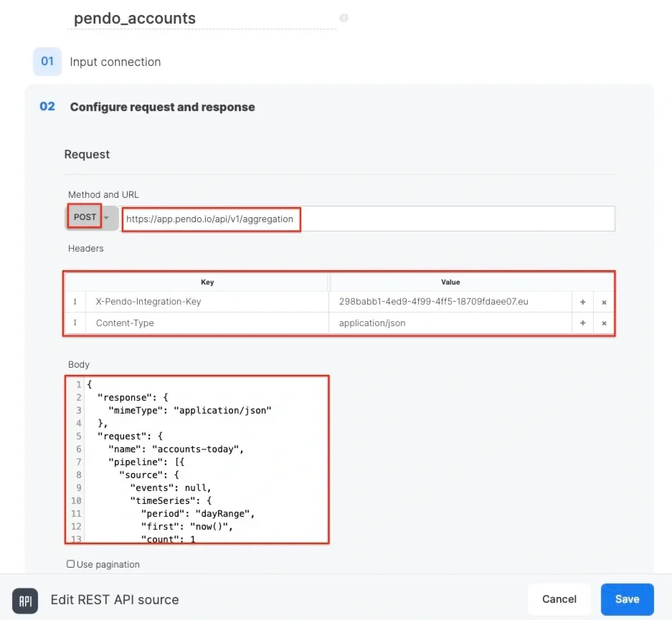The height and width of the screenshot is (620, 672).
Task: Remove the Content-Type header with its x icon
Action: [x=604, y=323]
